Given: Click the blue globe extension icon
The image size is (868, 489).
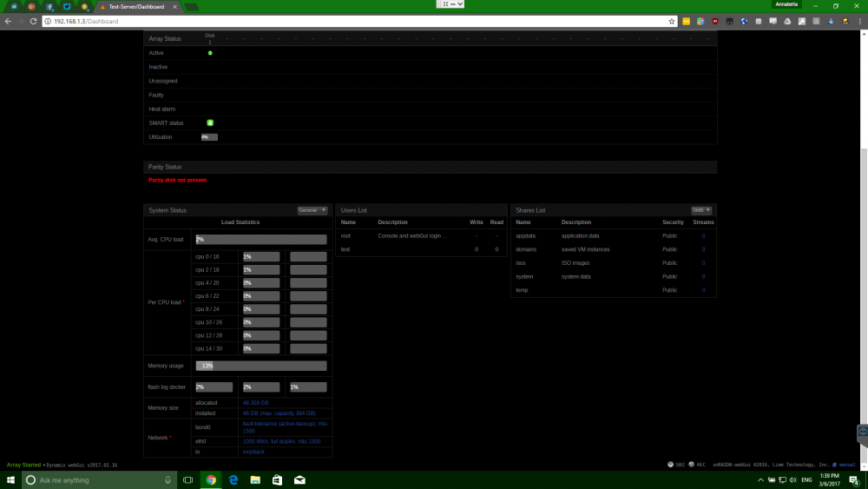Looking at the screenshot, I should [744, 21].
